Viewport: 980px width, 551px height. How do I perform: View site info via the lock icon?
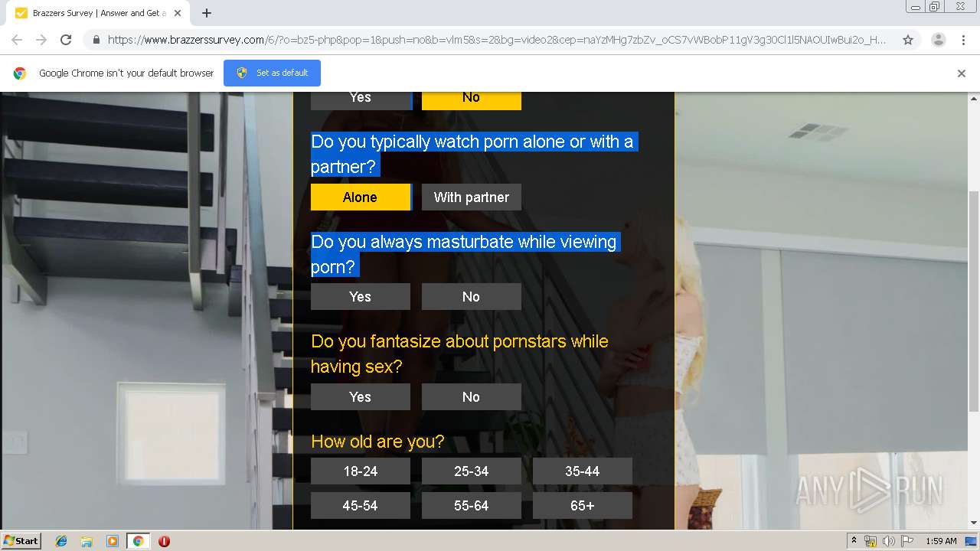(96, 40)
